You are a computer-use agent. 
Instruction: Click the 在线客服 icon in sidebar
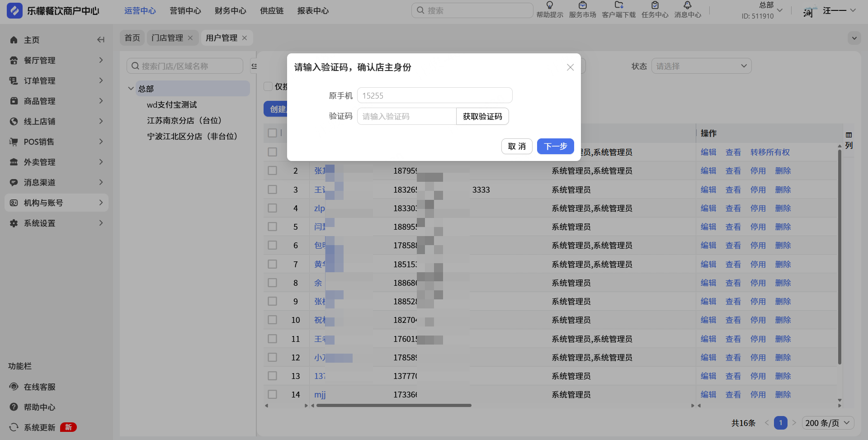click(x=14, y=387)
